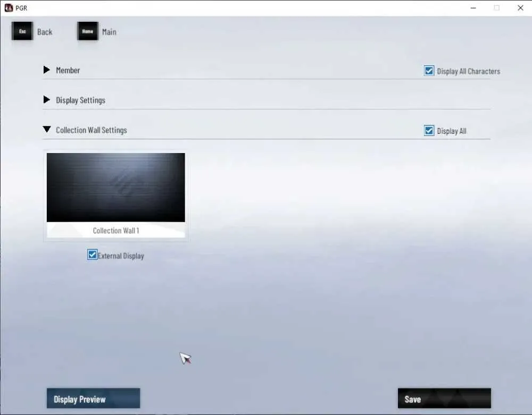The width and height of the screenshot is (532, 415).
Task: Save the display settings
Action: [444, 399]
